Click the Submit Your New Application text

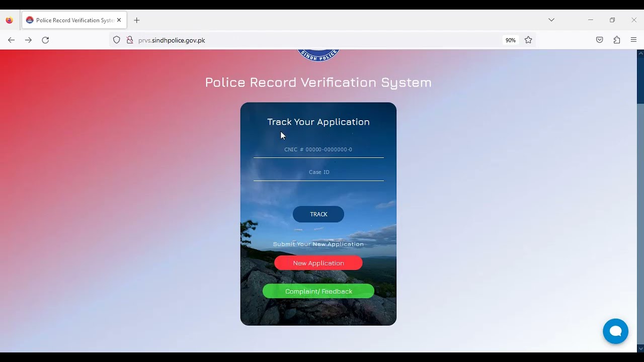click(x=318, y=244)
